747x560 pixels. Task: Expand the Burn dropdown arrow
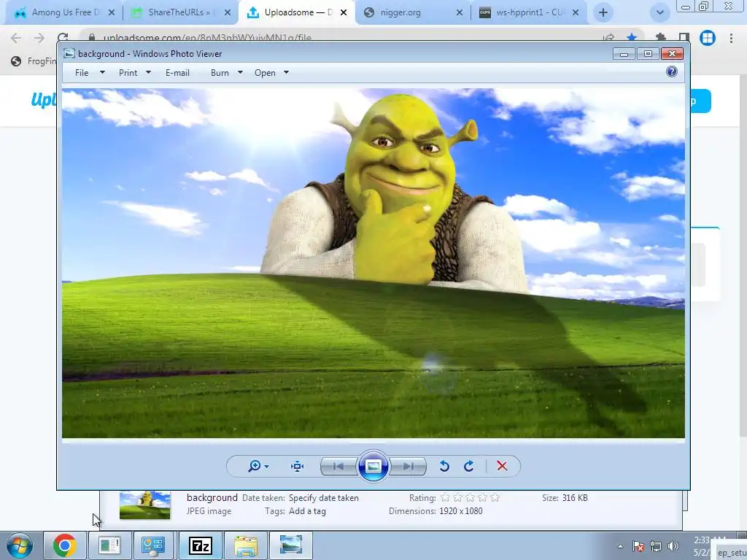(x=240, y=72)
